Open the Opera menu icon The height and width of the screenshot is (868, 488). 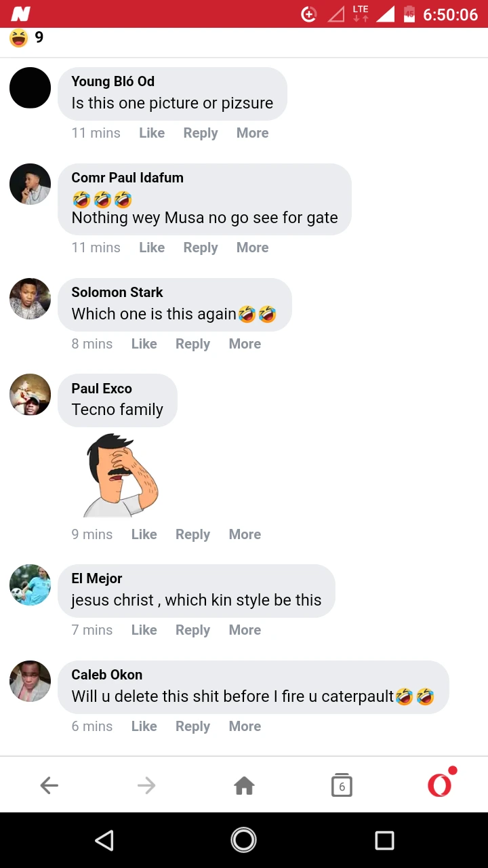tap(440, 784)
